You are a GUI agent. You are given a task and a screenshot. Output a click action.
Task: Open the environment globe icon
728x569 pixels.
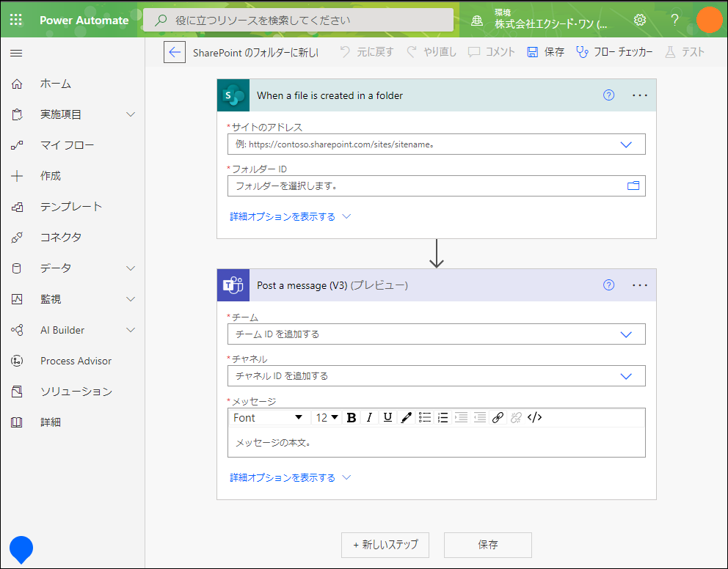point(477,21)
